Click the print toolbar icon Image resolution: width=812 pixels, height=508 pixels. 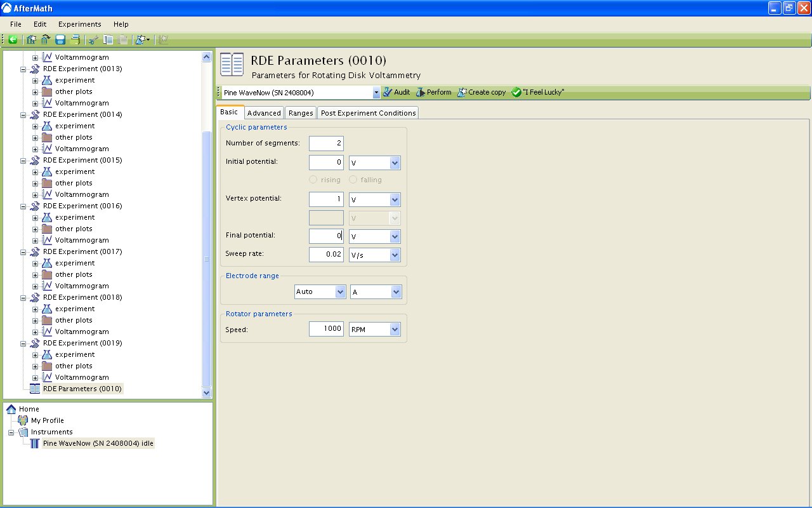[x=75, y=39]
